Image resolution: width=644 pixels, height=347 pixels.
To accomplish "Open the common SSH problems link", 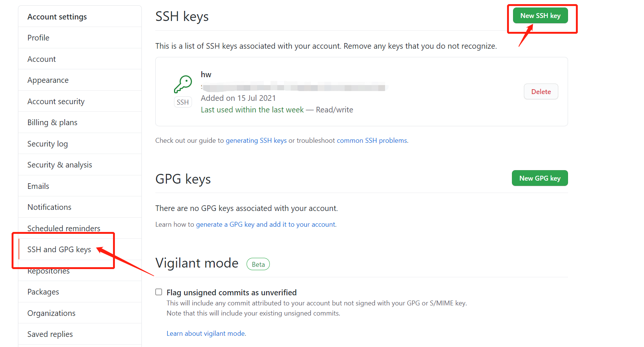I will [x=372, y=141].
